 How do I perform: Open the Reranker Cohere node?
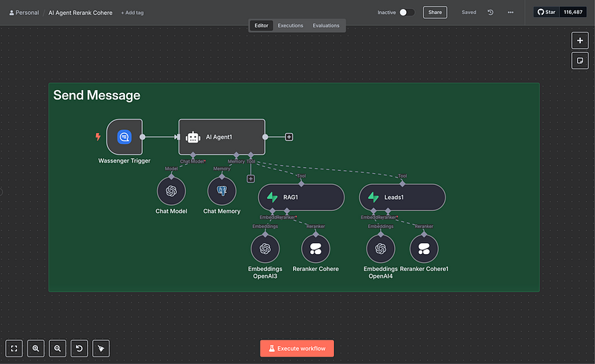point(316,249)
